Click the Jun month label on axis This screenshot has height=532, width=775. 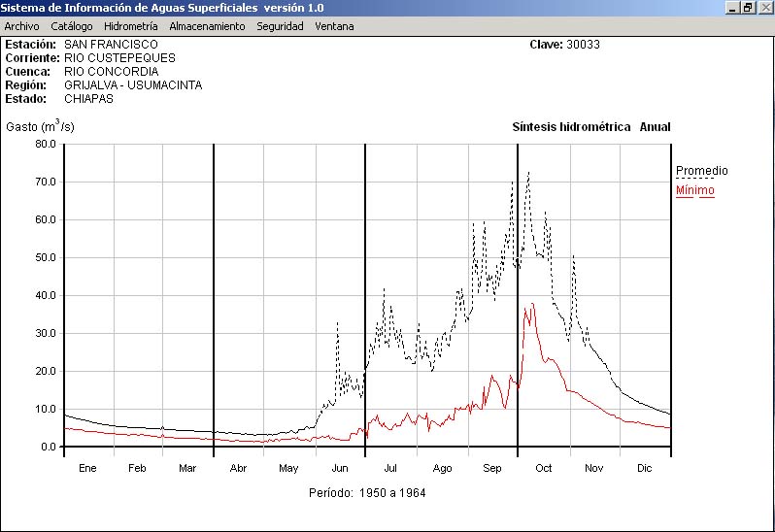tap(340, 468)
